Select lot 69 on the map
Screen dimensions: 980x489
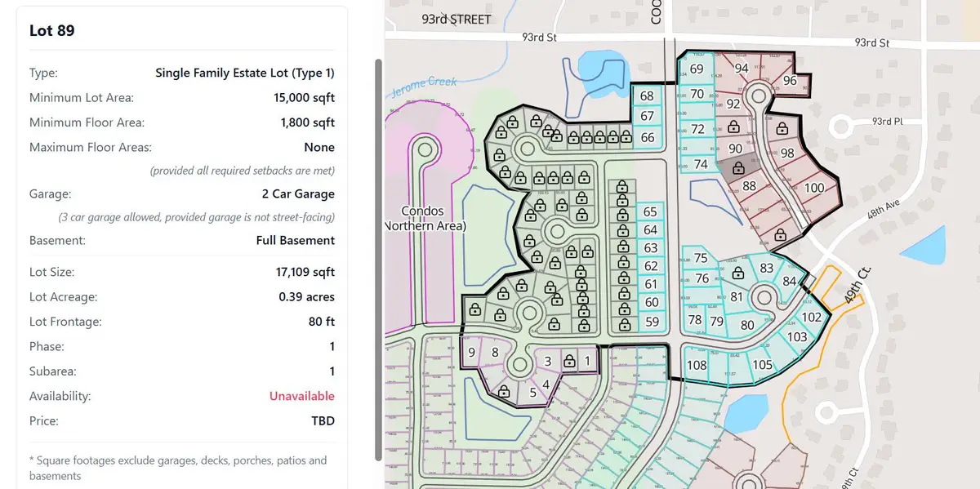point(697,69)
